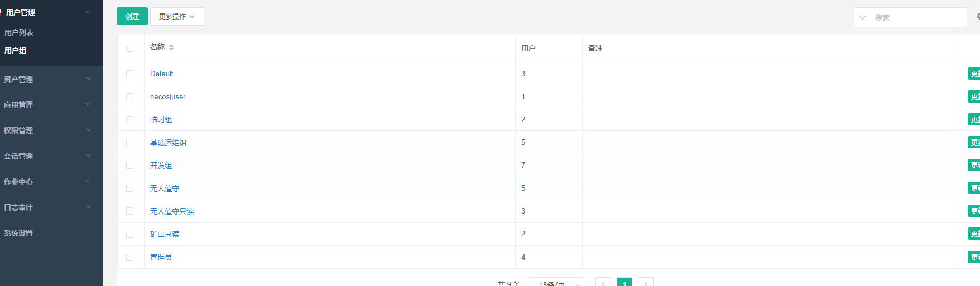This screenshot has height=286, width=980.
Task: Click the update button in the 开发组 row
Action: pyautogui.click(x=974, y=165)
